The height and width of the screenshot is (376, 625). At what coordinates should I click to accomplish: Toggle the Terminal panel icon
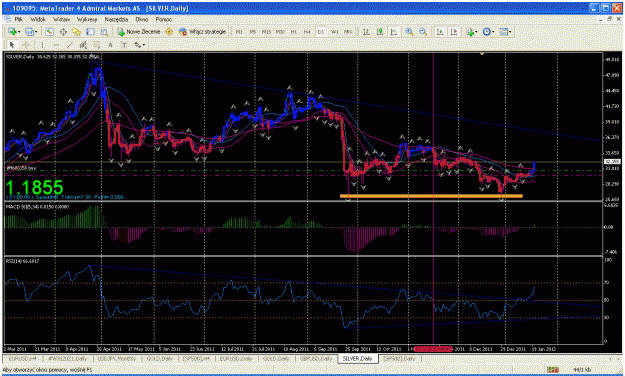pyautogui.click(x=90, y=31)
